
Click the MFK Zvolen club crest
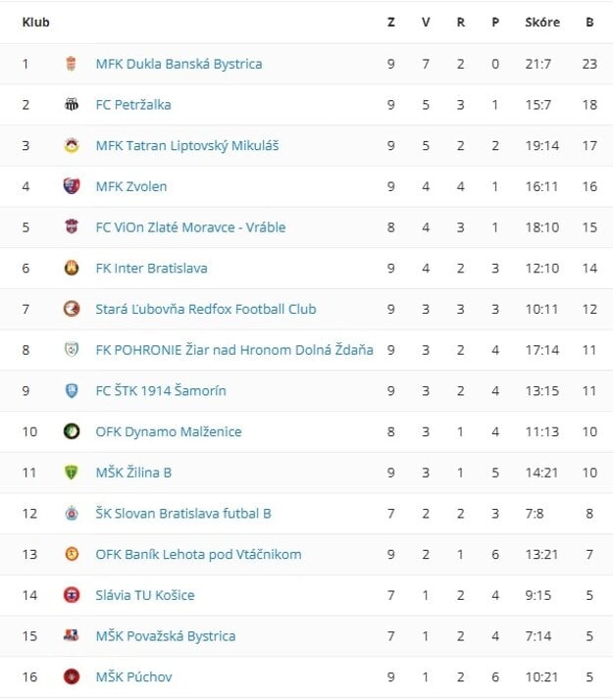(x=71, y=186)
